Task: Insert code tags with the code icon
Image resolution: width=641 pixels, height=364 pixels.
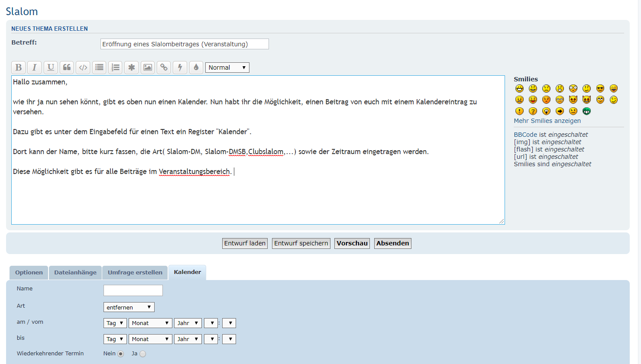Action: [x=83, y=68]
